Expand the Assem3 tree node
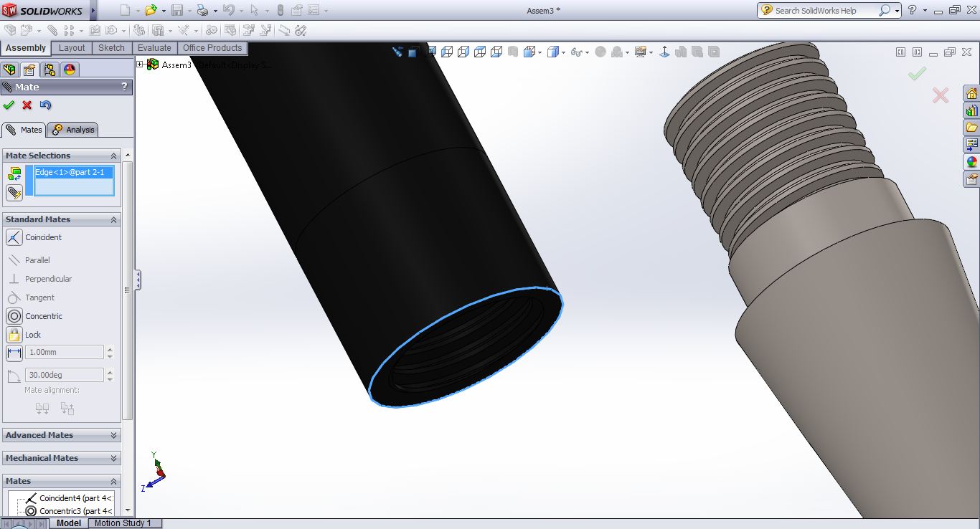 141,65
